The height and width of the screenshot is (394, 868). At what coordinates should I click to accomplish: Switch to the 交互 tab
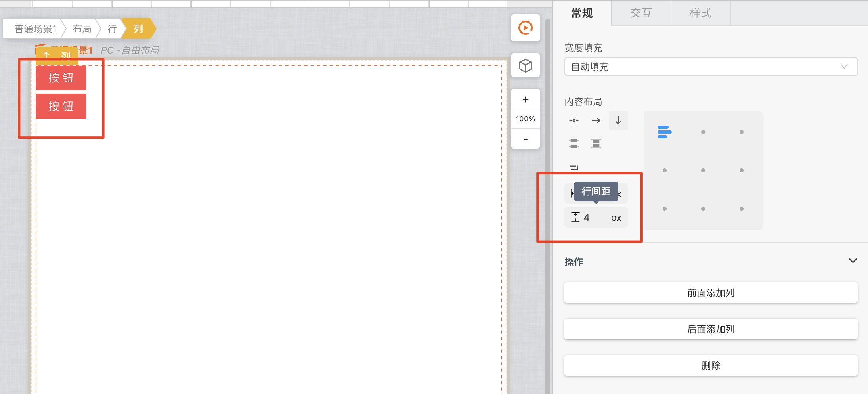[641, 13]
